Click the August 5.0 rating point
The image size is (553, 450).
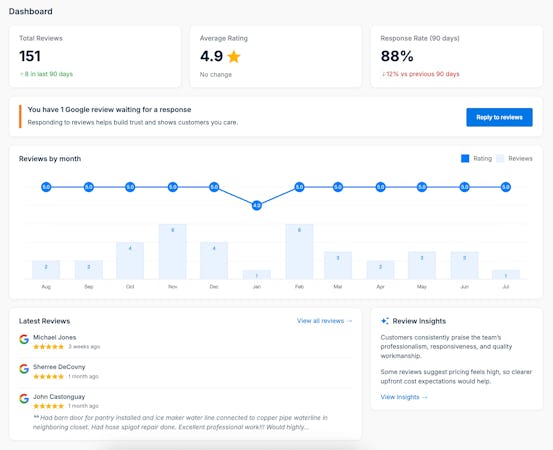click(46, 187)
